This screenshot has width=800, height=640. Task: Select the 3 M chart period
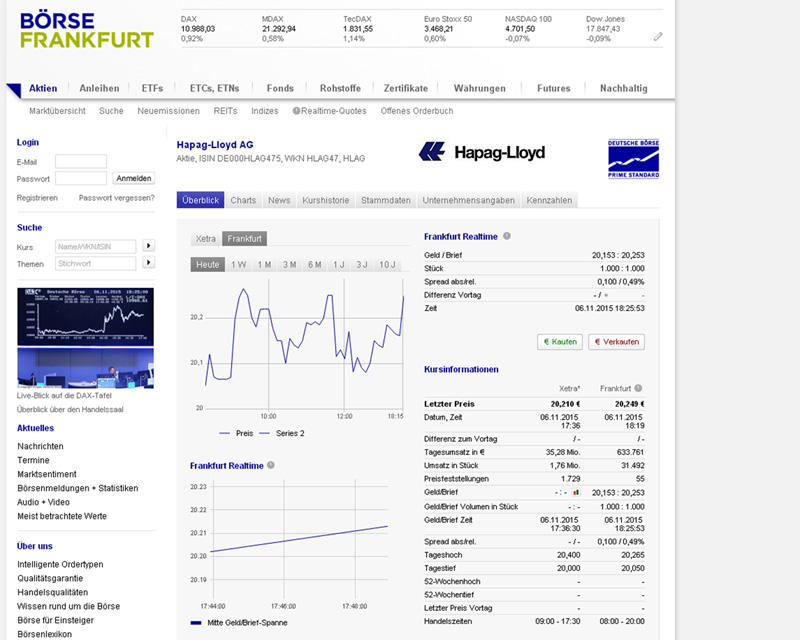(290, 264)
